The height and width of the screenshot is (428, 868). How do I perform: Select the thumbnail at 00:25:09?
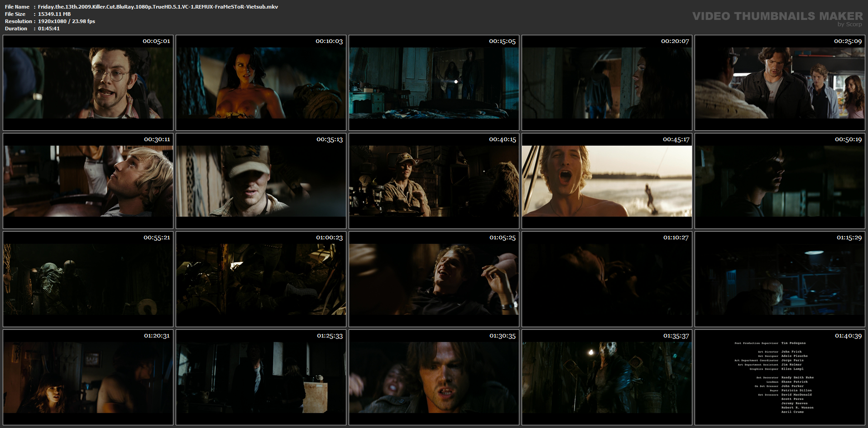pyautogui.click(x=780, y=83)
